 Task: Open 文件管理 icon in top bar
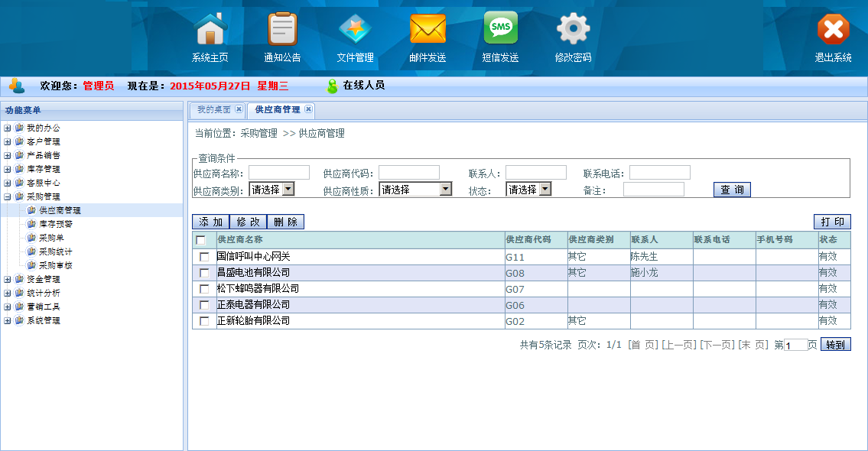(355, 31)
